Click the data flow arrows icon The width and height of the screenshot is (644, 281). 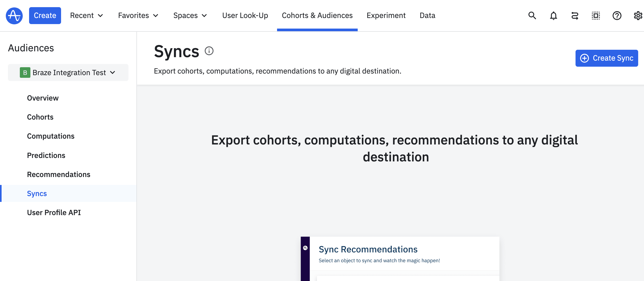[x=575, y=16]
